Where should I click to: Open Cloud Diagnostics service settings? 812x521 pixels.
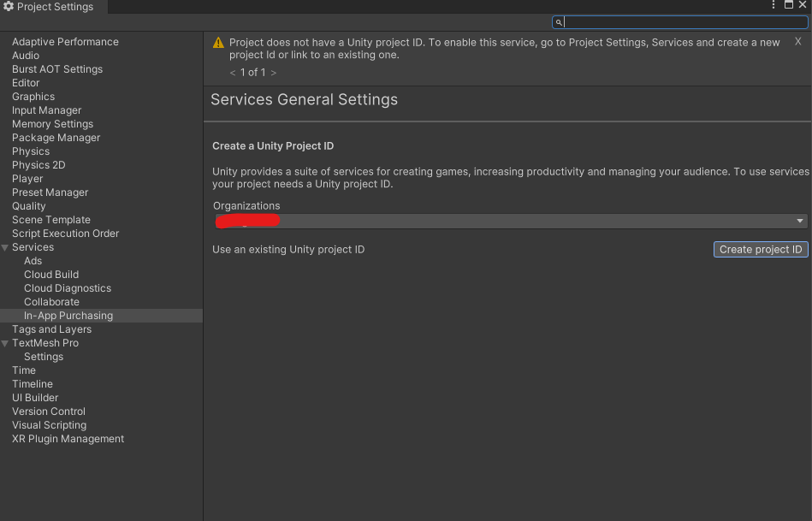[68, 288]
